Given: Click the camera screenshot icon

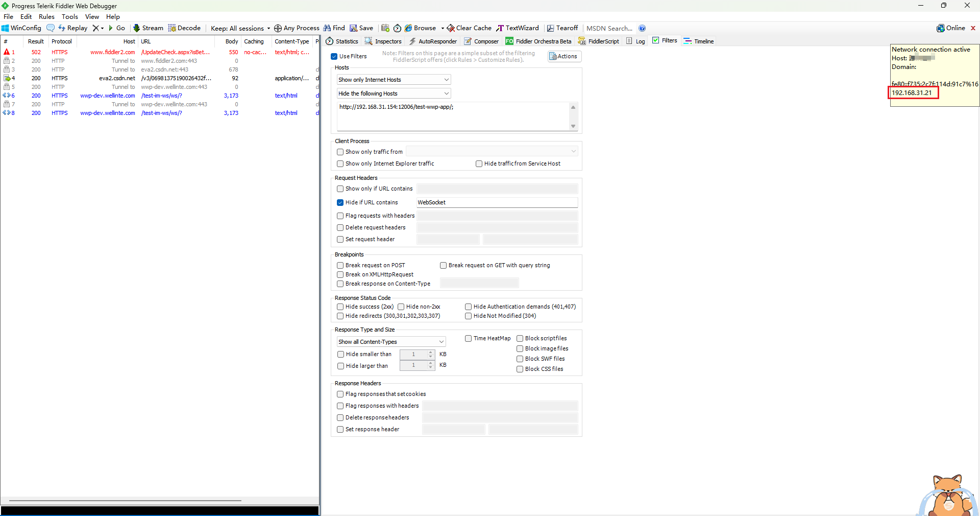Looking at the screenshot, I should pos(385,28).
